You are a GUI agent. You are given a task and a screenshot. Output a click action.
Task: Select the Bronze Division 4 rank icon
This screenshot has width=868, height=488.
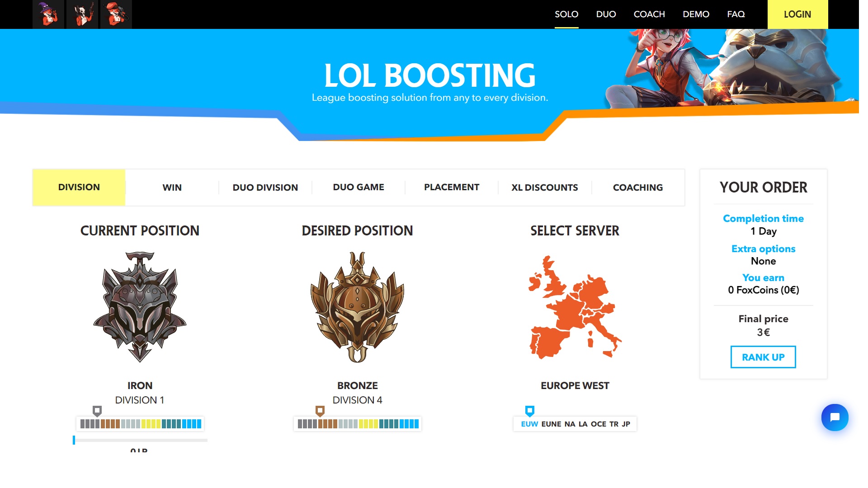tap(358, 306)
